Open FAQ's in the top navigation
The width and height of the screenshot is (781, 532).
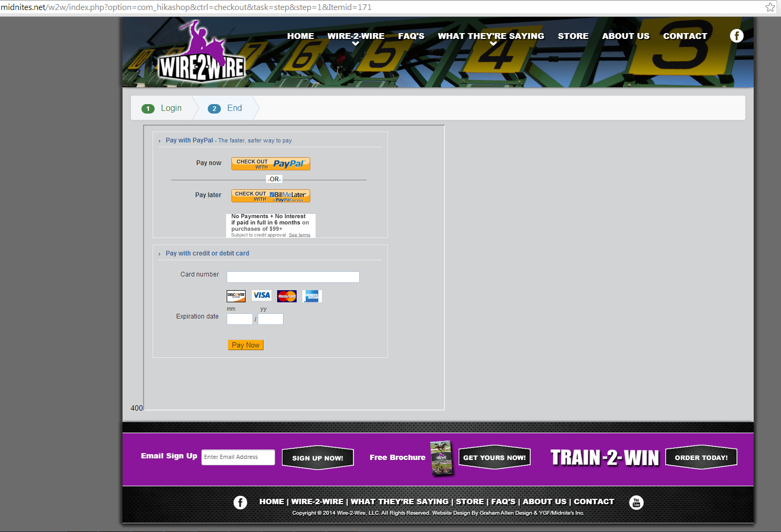pos(411,36)
